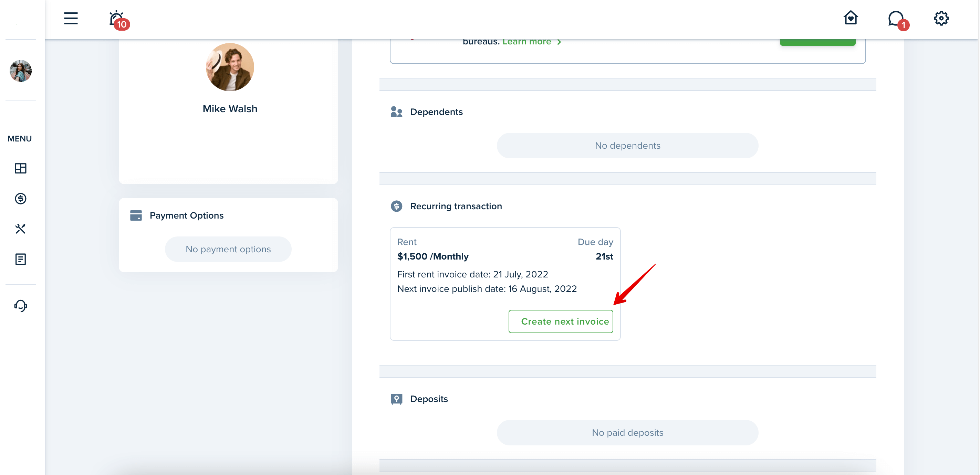Open alarm notifications with badge 10
The width and height of the screenshot is (980, 475).
pyautogui.click(x=118, y=20)
